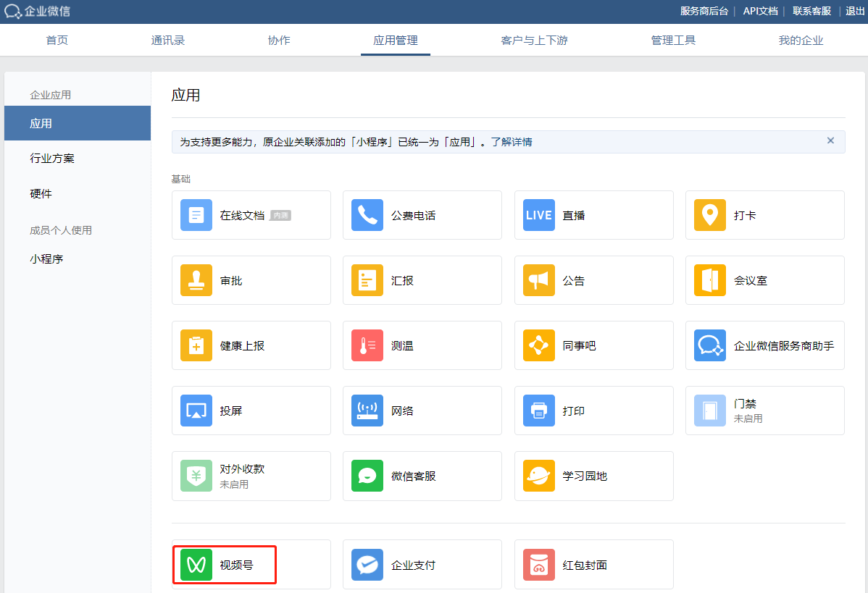The width and height of the screenshot is (868, 593).
Task: Select the 应用管理 tab
Action: [x=396, y=41]
